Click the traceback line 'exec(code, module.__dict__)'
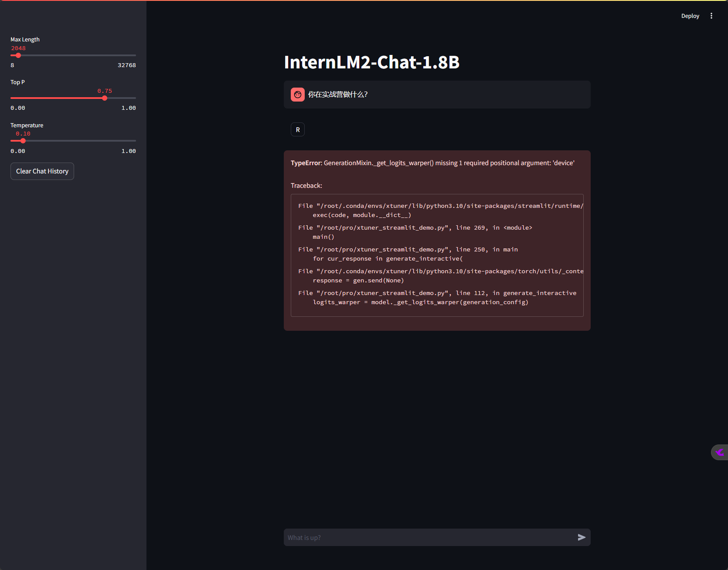 (362, 215)
